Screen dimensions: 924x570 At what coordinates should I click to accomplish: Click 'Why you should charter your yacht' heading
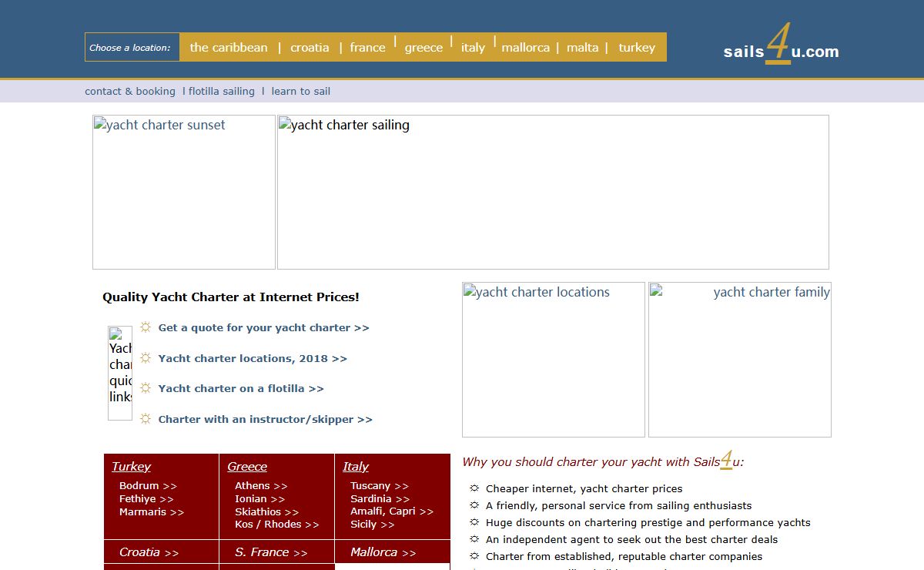[x=603, y=461]
